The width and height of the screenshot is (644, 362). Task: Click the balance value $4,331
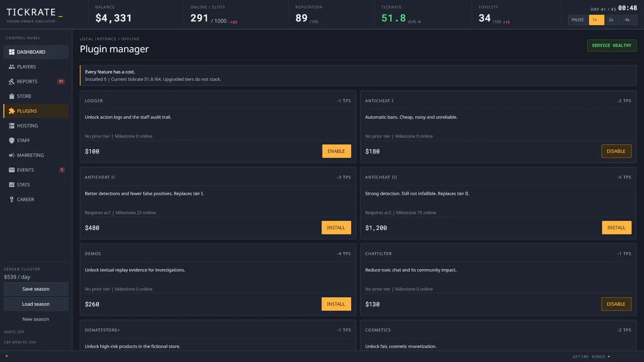click(114, 18)
